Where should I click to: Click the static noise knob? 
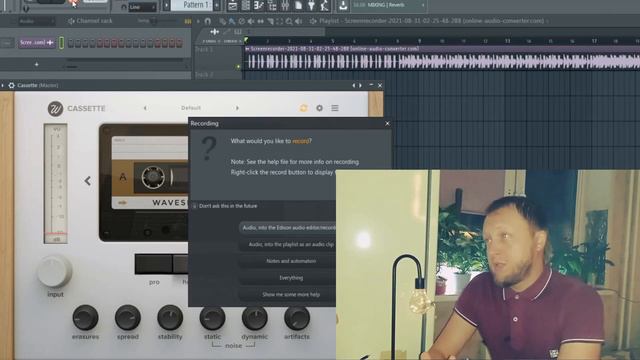tap(212, 318)
